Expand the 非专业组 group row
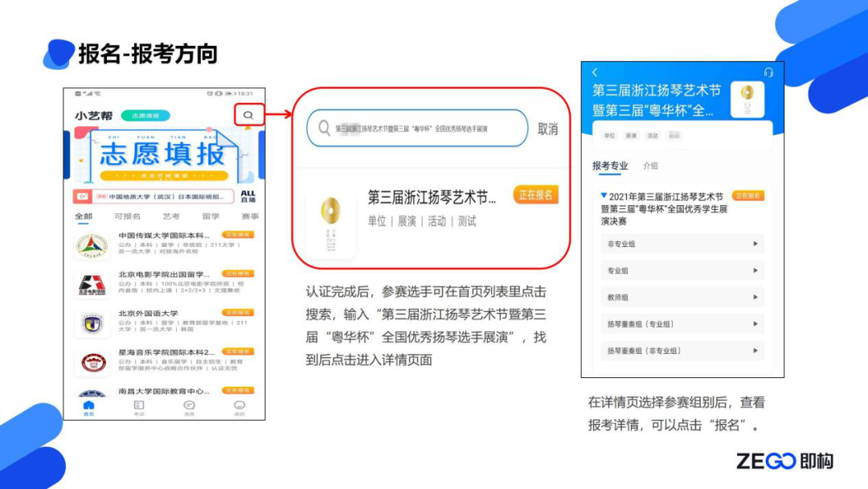The height and width of the screenshot is (489, 868). [x=682, y=244]
